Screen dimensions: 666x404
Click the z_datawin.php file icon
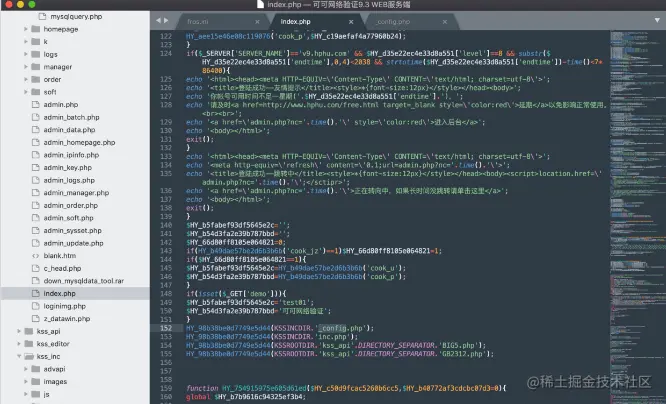click(36, 318)
